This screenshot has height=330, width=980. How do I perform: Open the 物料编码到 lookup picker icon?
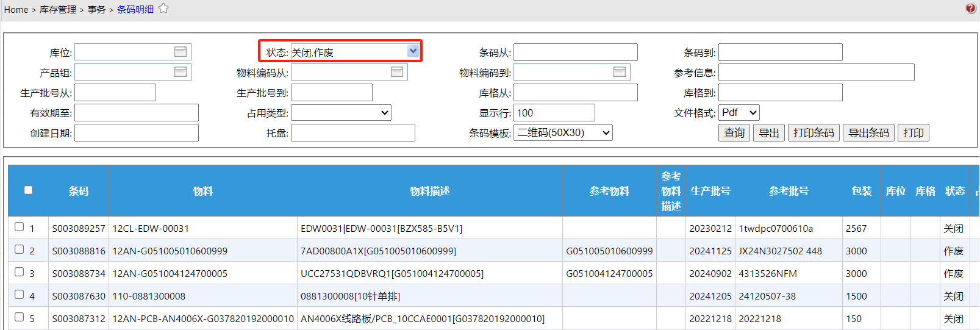620,72
